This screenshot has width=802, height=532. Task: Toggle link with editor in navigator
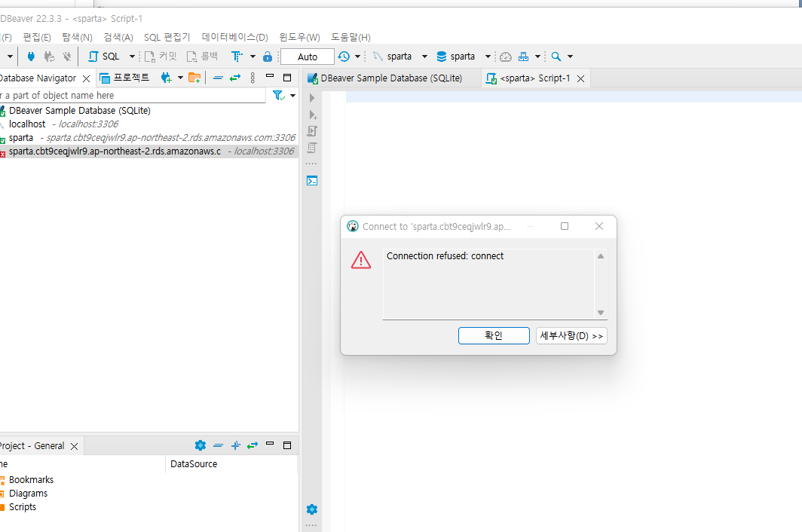(234, 78)
